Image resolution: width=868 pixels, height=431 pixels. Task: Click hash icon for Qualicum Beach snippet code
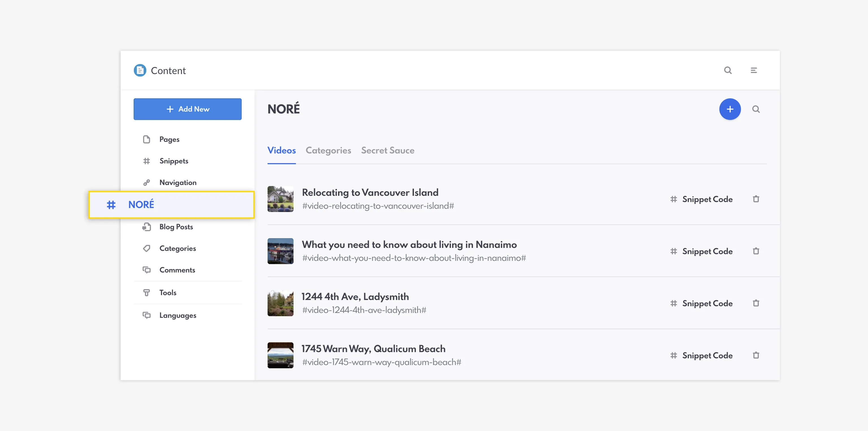673,356
